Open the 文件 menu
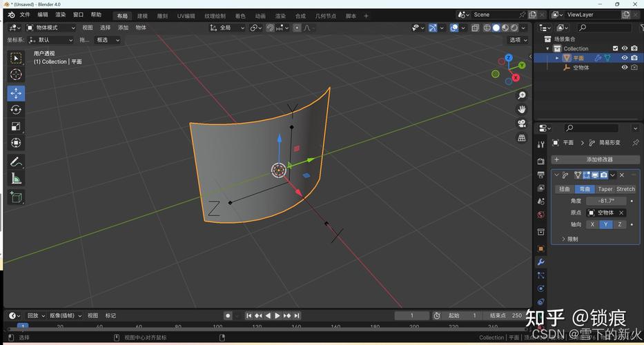This screenshot has width=644, height=345. click(25, 14)
